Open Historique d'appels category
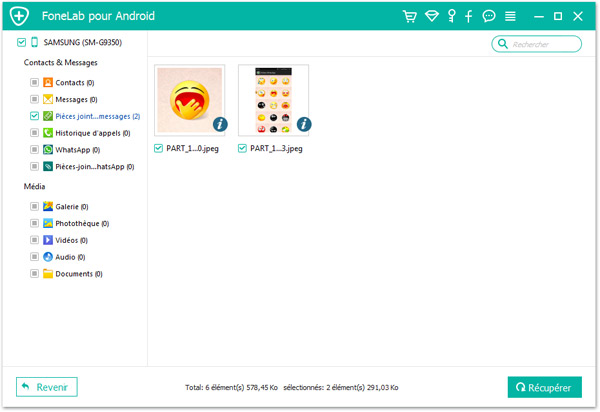 tap(90, 133)
